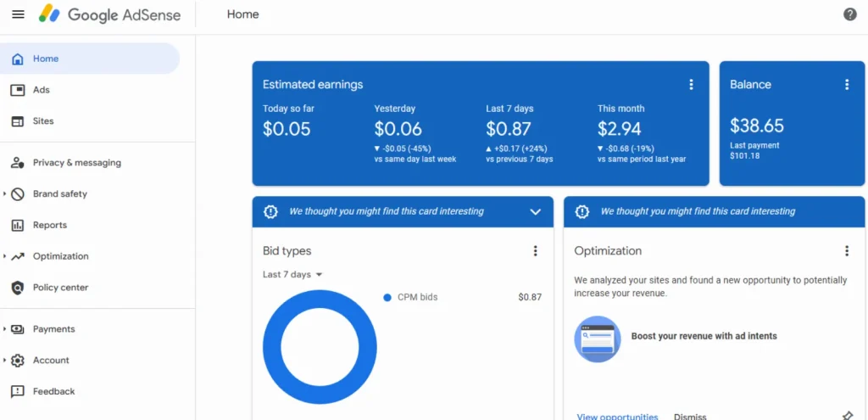This screenshot has height=420, width=868.
Task: Open Bid types card options menu
Action: point(535,251)
